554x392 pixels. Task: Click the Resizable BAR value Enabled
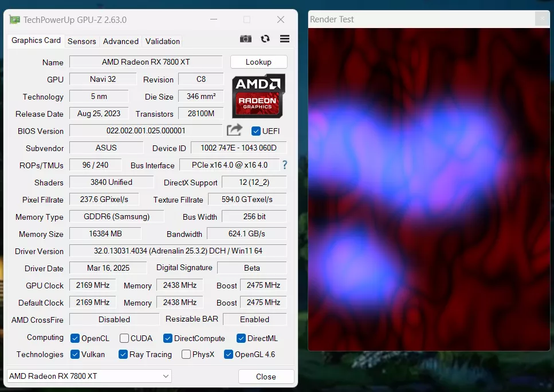[255, 320]
